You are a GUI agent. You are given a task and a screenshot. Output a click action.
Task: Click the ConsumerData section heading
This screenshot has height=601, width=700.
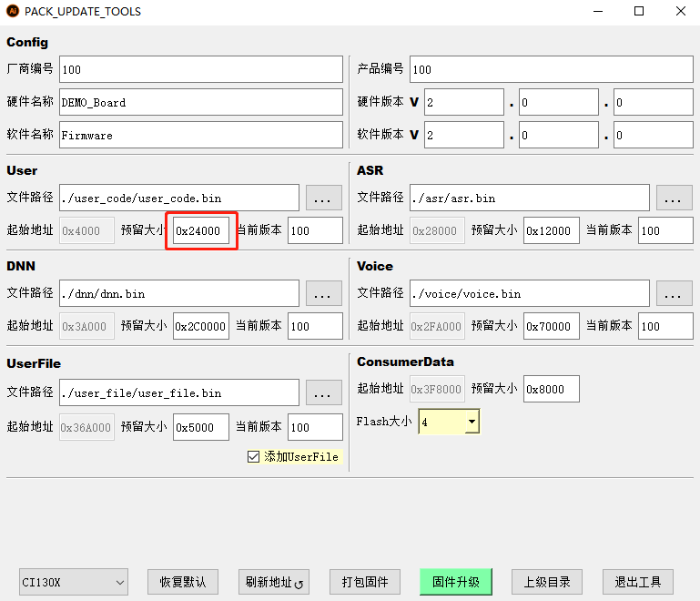pyautogui.click(x=405, y=362)
